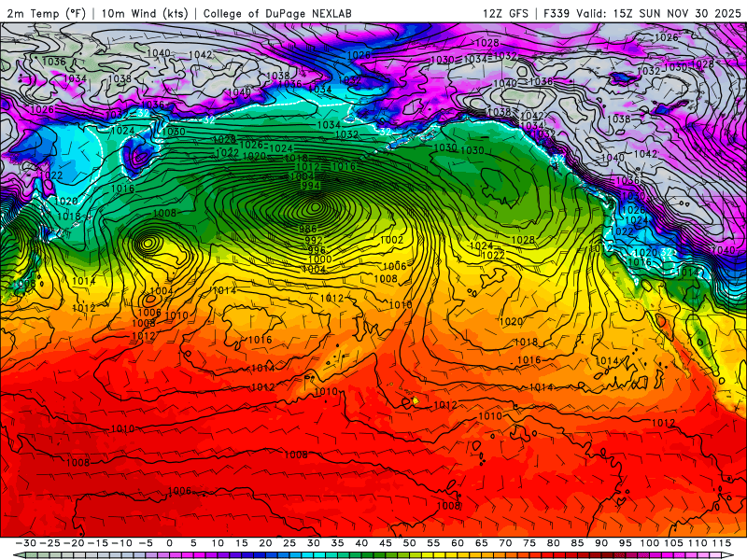The width and height of the screenshot is (747, 560).
Task: Select 0 on the temperature scale
Action: click(x=170, y=543)
